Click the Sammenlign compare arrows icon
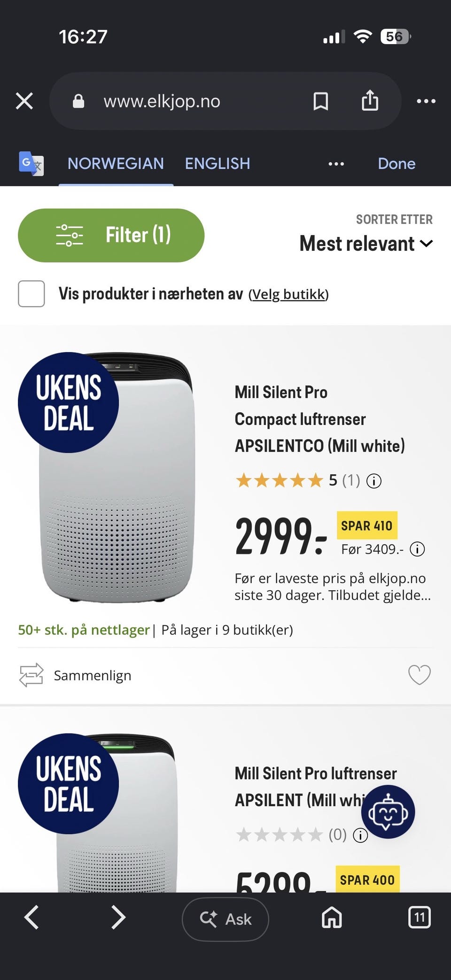This screenshot has width=451, height=980. pos(31,675)
